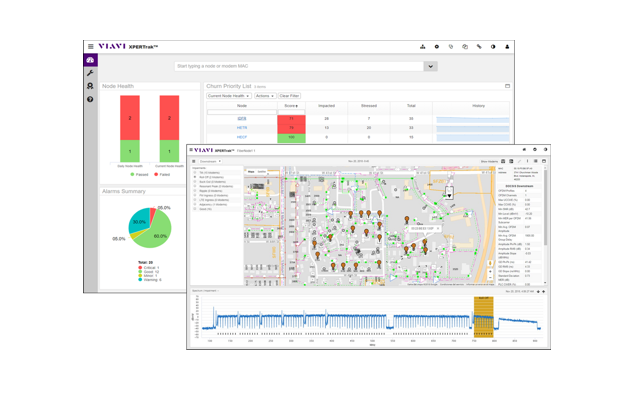
Task: Click the down arrow icon above spectrum chart
Action: tap(538, 291)
